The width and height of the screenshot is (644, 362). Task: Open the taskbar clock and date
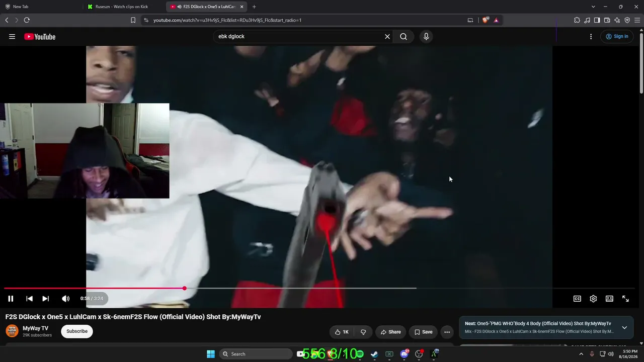click(628, 354)
